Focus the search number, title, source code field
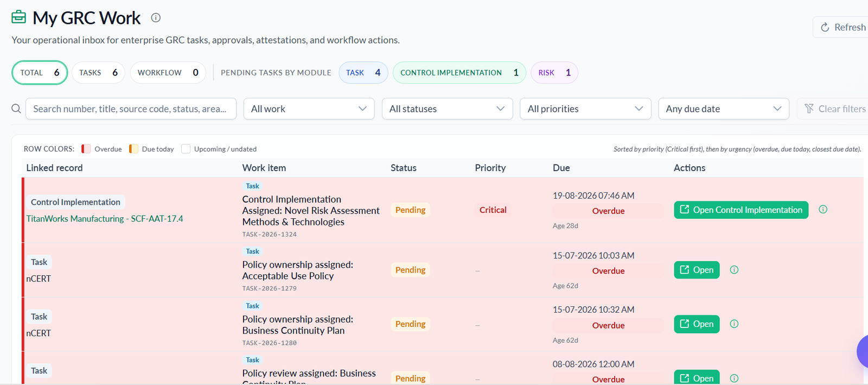 coord(131,109)
